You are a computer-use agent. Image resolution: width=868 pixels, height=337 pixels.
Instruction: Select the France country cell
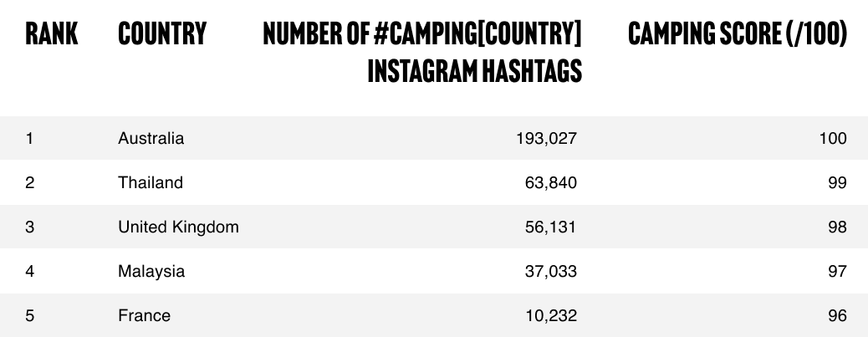click(x=144, y=315)
